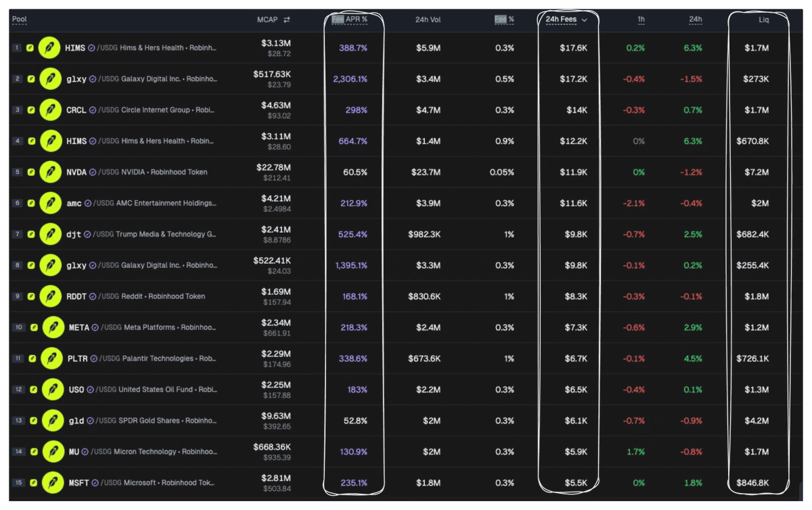The width and height of the screenshot is (812, 510).
Task: Click the swap icon next to MCAP header
Action: point(286,20)
